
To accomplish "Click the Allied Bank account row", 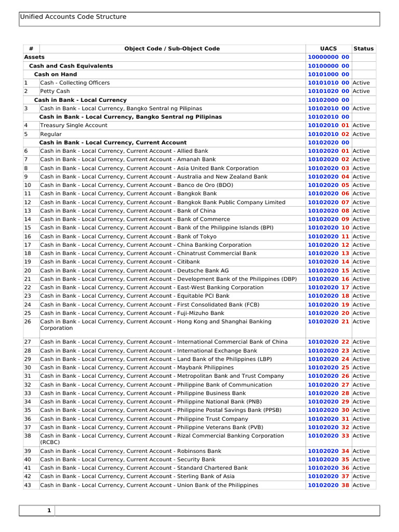I will [199, 151].
